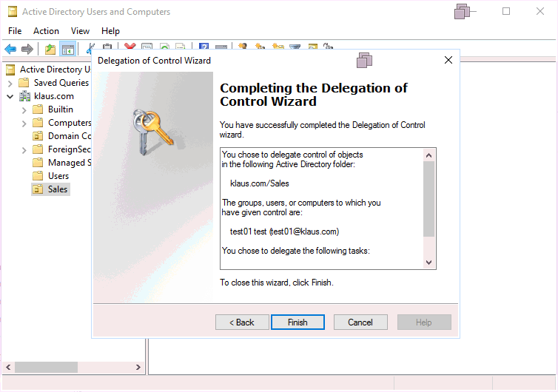Click the Filter funnel toolbar icon
Screen dimensions: 558x392
tap(295, 47)
